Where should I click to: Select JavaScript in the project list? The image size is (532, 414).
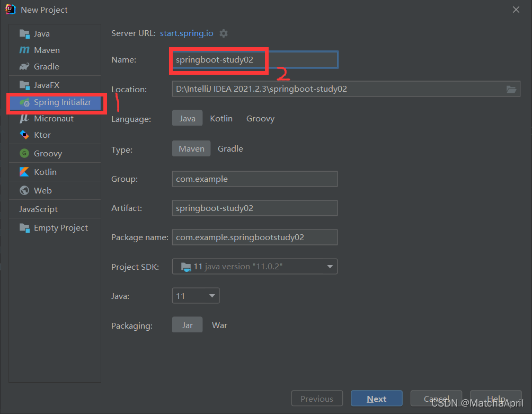38,209
